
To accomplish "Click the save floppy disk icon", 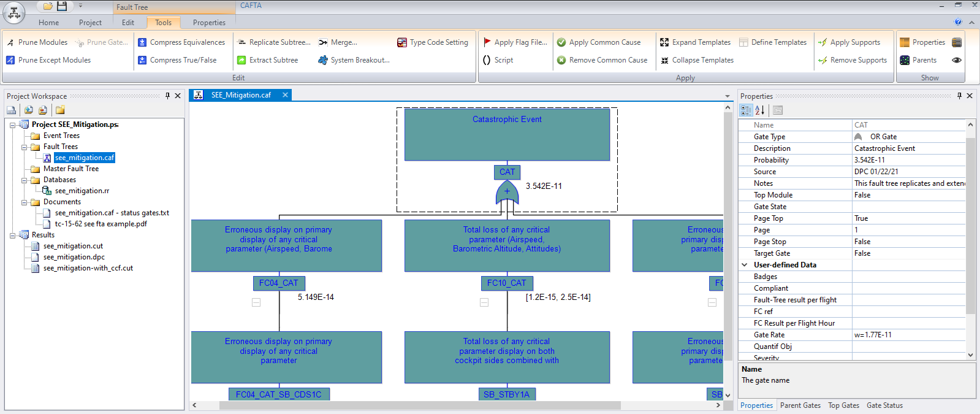I will point(62,6).
